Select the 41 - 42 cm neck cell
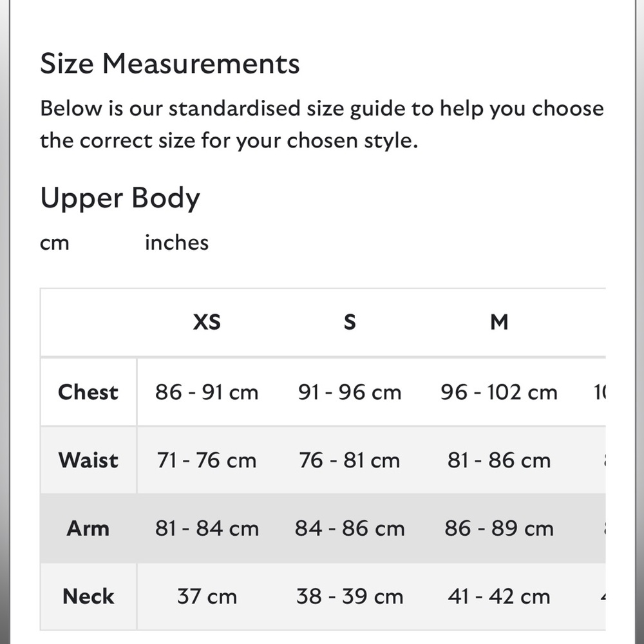Image resolution: width=644 pixels, height=644 pixels. pos(499,596)
